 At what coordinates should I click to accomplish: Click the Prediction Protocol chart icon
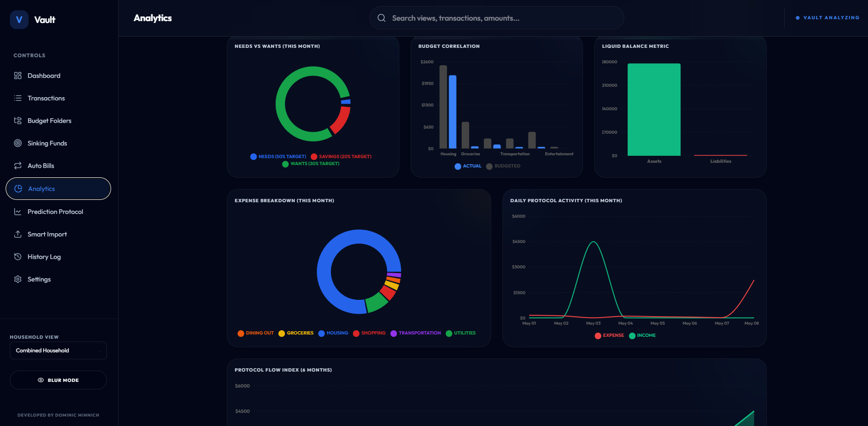tap(18, 212)
